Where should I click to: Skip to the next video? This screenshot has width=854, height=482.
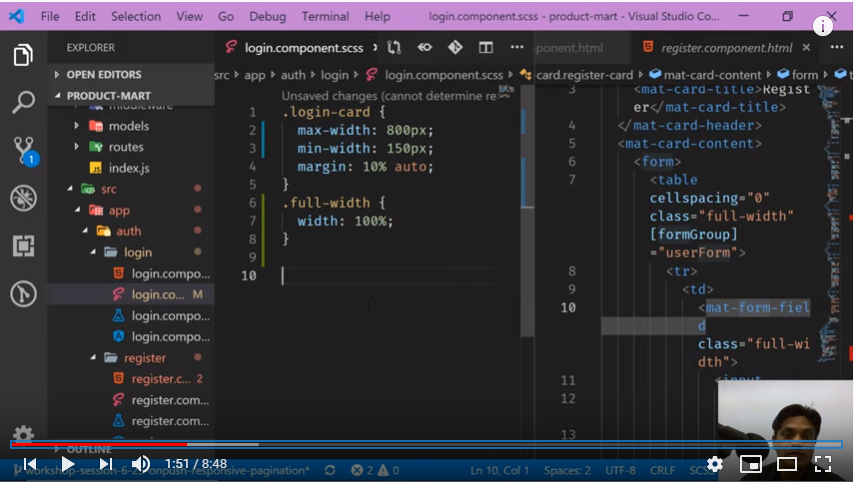[x=105, y=464]
